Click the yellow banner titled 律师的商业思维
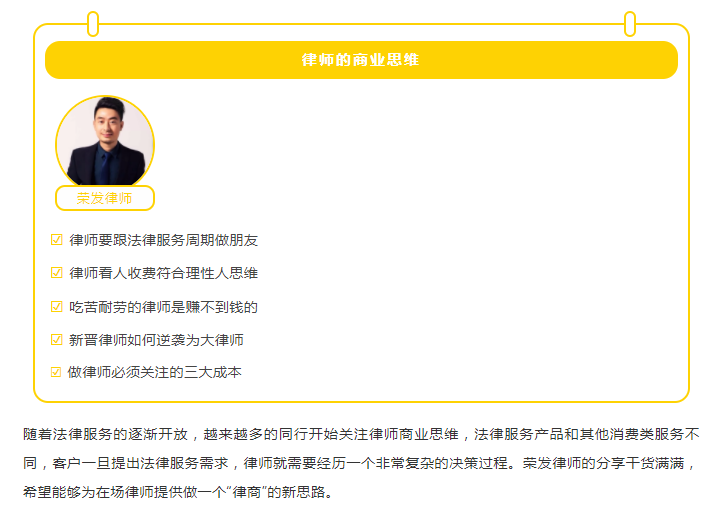Viewport: 718px width, 515px height. pos(361,60)
